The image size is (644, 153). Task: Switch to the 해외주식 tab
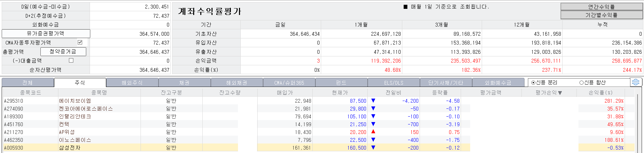[x=132, y=83]
